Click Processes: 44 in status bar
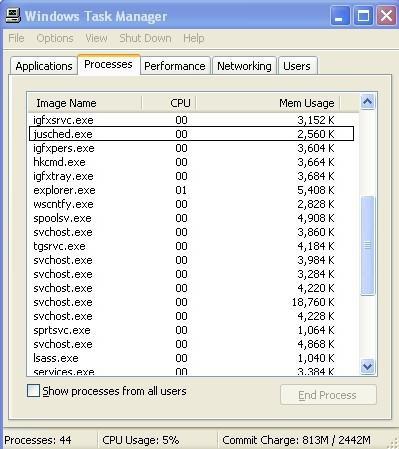Screen dimensions: 399x449 click(x=38, y=440)
